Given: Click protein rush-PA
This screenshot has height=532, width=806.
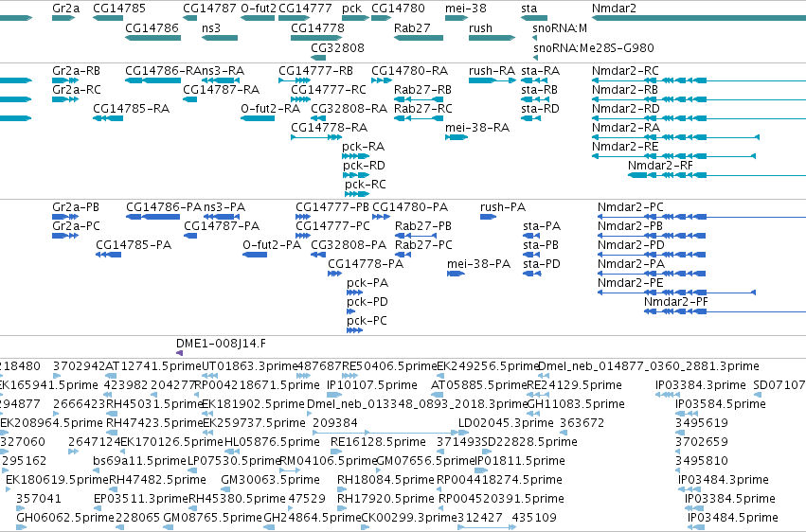Looking at the screenshot, I should [x=488, y=217].
